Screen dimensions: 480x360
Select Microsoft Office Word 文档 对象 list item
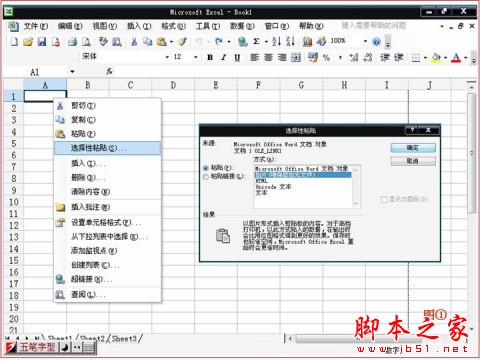302,169
